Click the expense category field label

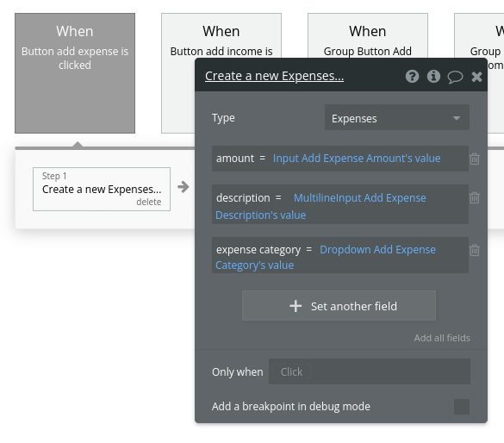pyautogui.click(x=258, y=249)
